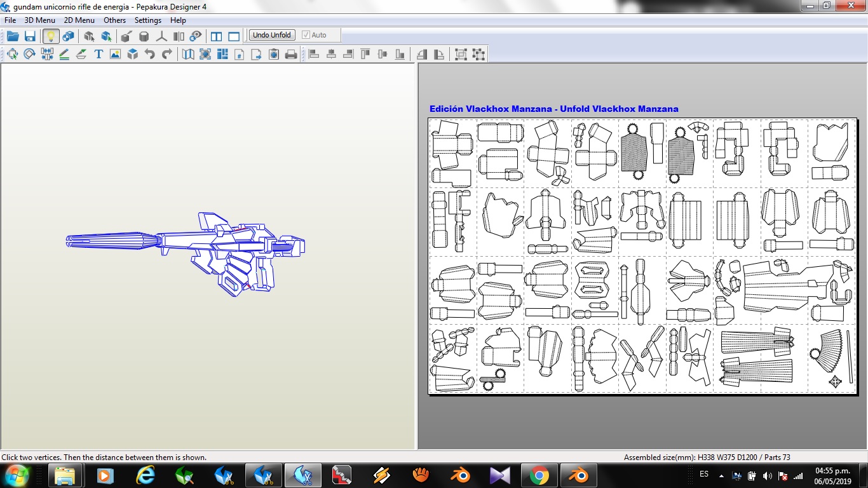The image size is (868, 488).
Task: Rotate selected parts clockwise
Action: (438, 55)
